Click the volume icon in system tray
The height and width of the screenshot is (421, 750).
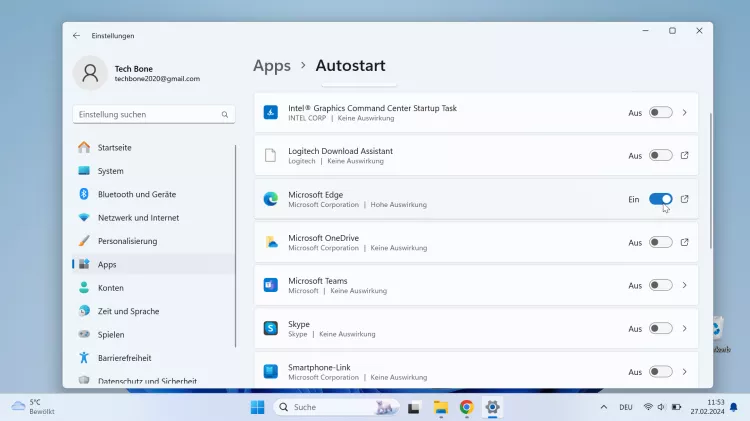tap(662, 407)
